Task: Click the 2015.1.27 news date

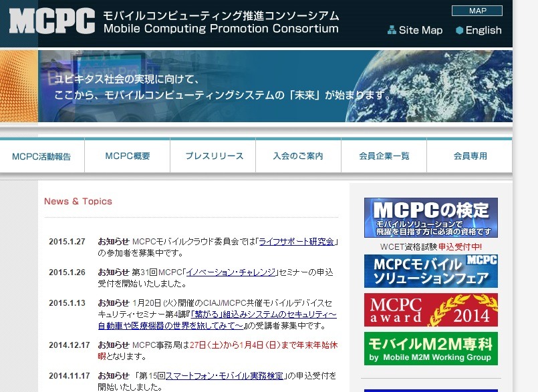Action: tap(67, 242)
